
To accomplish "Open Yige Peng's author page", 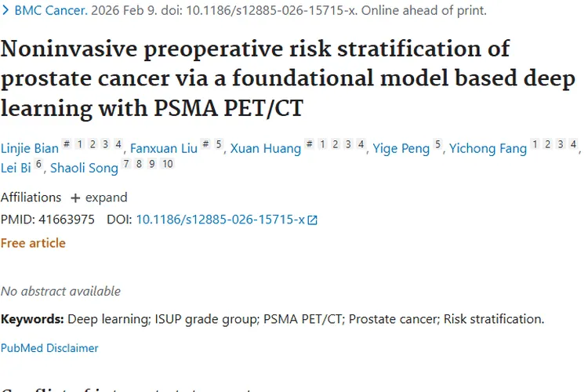I will (x=401, y=148).
